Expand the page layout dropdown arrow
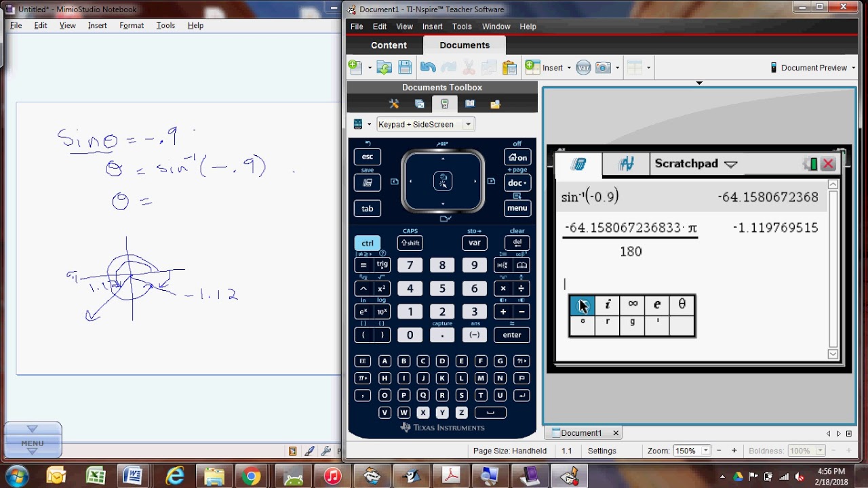Image resolution: width=868 pixels, height=488 pixels. pyautogui.click(x=648, y=68)
